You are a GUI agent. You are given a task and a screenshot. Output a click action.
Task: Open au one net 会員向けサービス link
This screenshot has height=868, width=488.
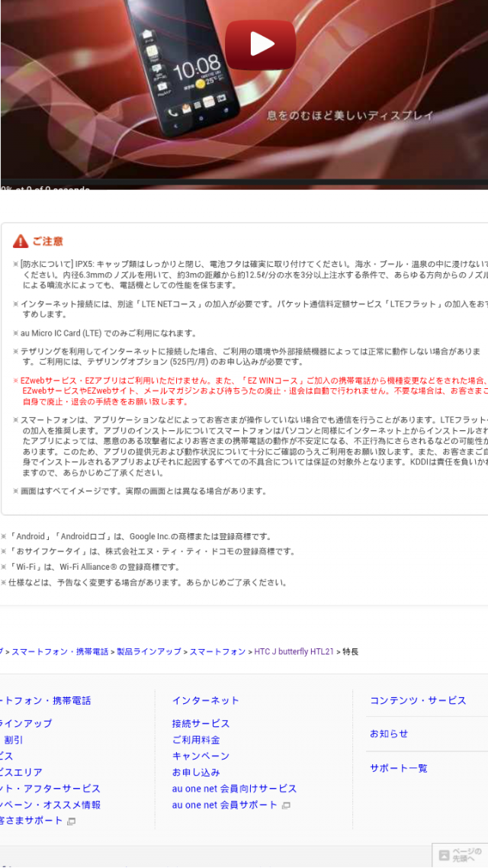click(234, 788)
